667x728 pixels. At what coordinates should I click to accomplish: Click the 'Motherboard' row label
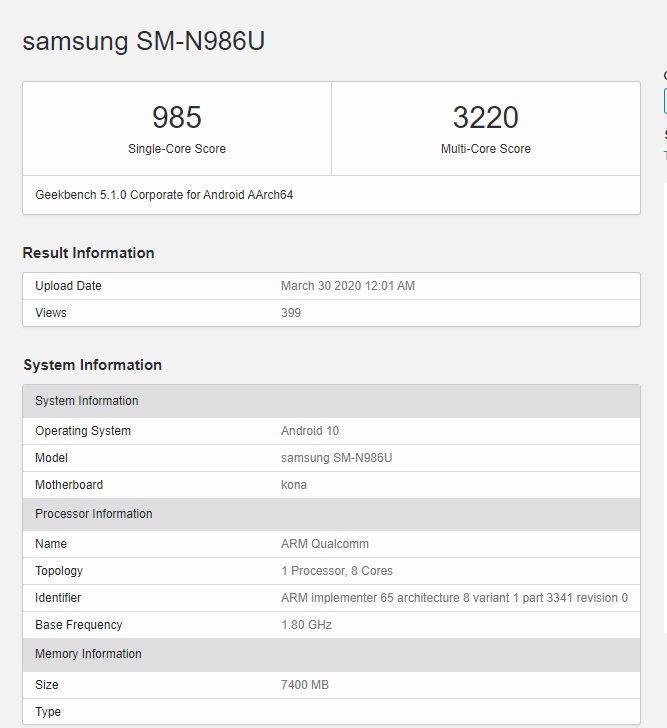(69, 485)
